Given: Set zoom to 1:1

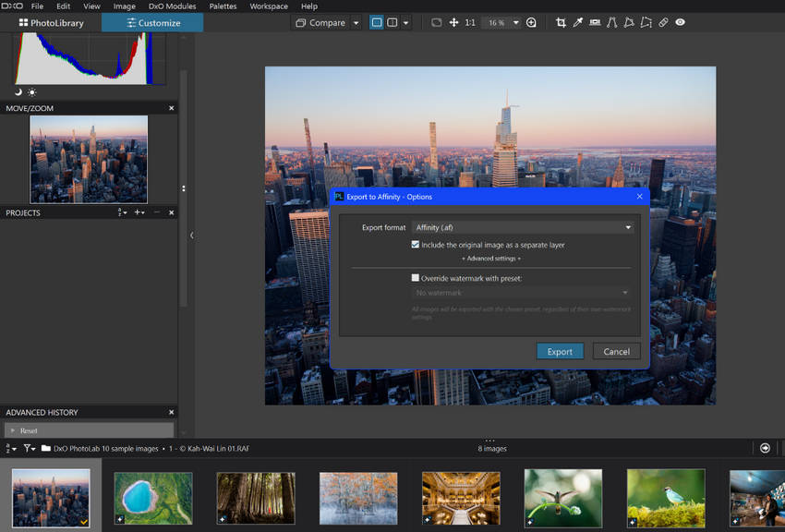Looking at the screenshot, I should click(469, 22).
